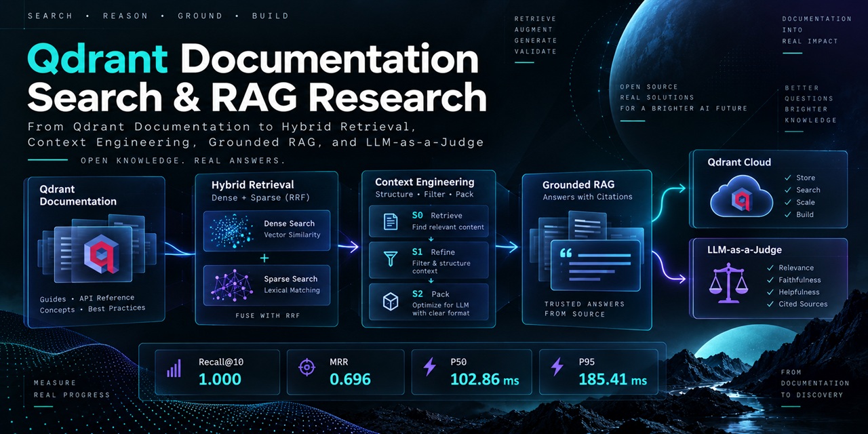Image resolution: width=868 pixels, height=434 pixels.
Task: Click the Dense Search vector cloud icon
Action: click(x=231, y=229)
